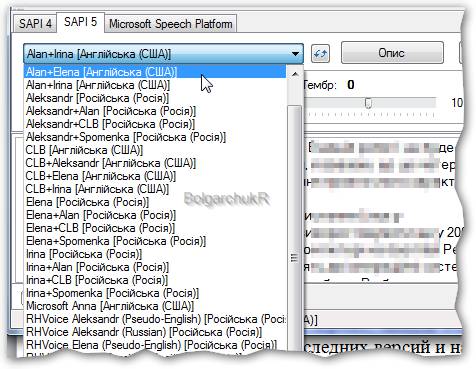Choose CLB+Elena [Англійська (США)] voice
The width and height of the screenshot is (476, 369).
pos(155,176)
